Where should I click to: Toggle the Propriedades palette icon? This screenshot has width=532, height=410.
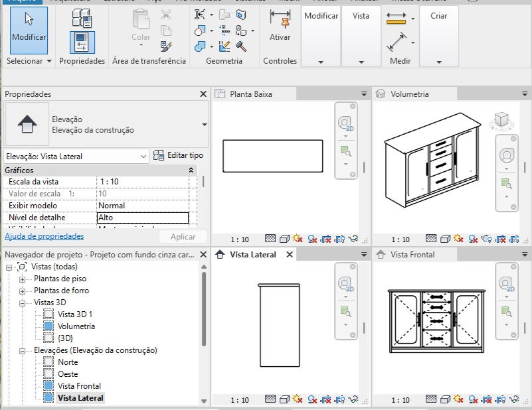[82, 42]
